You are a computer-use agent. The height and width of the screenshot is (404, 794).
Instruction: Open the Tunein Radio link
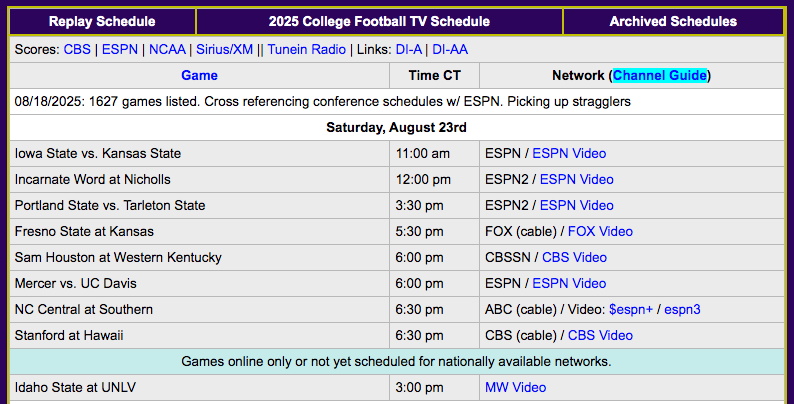coord(307,49)
